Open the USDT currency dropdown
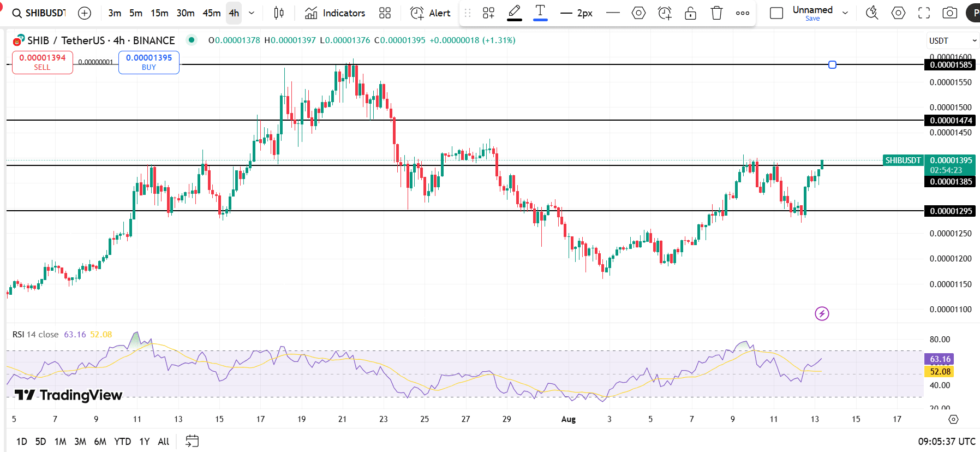980x452 pixels. pyautogui.click(x=952, y=41)
